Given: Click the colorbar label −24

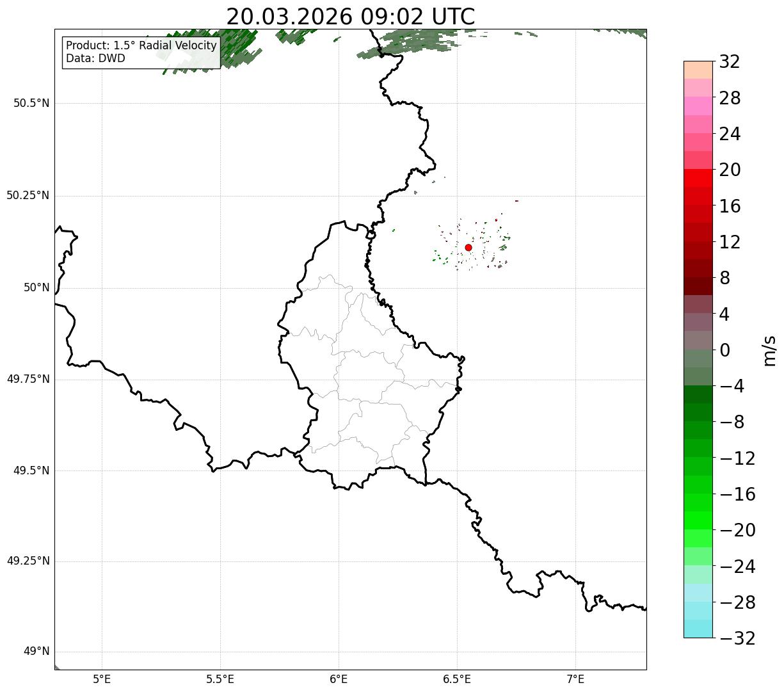Looking at the screenshot, I should pos(737,567).
